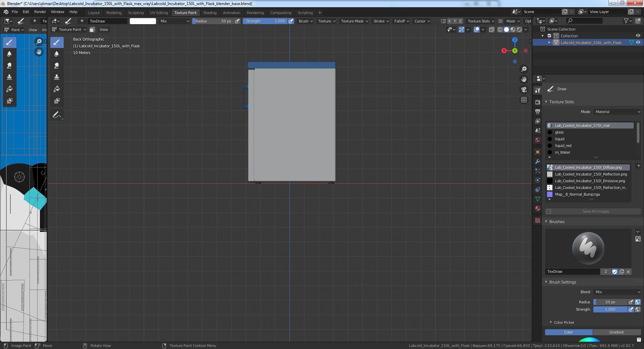Switch to the Shading workspace tab

tap(210, 13)
